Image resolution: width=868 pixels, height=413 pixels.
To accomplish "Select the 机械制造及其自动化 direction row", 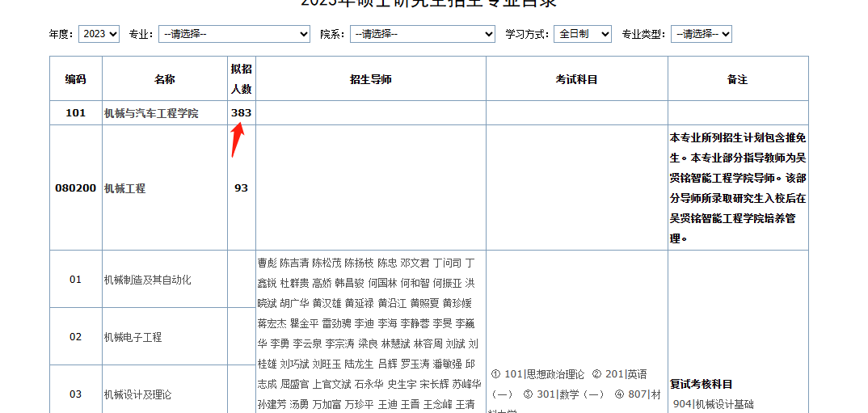I will tap(147, 280).
